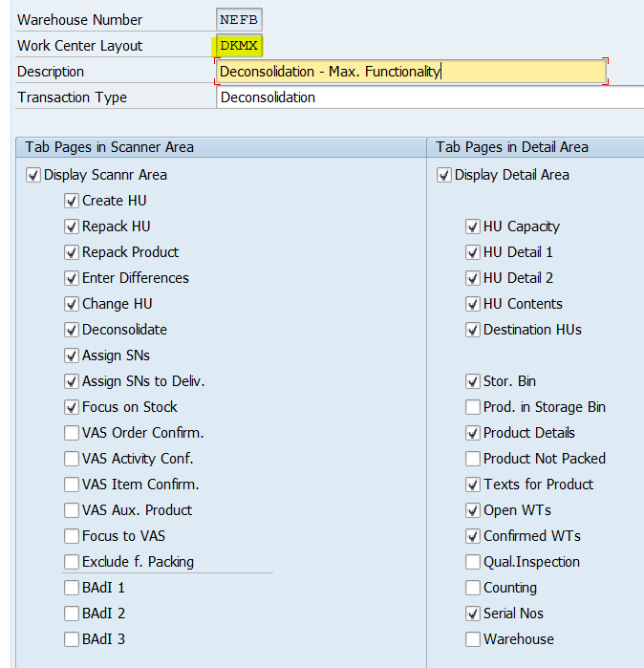The height and width of the screenshot is (668, 644).
Task: Uncheck the Create HU checkbox
Action: point(72,201)
